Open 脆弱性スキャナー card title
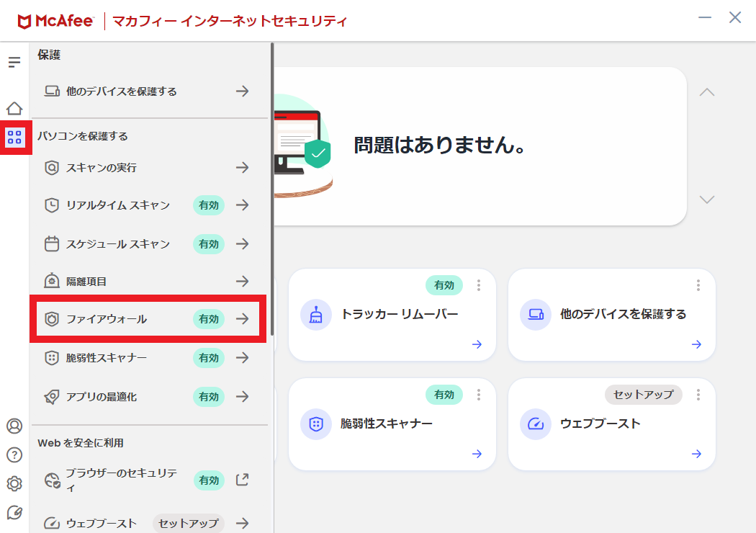Image resolution: width=756 pixels, height=533 pixels. click(386, 424)
